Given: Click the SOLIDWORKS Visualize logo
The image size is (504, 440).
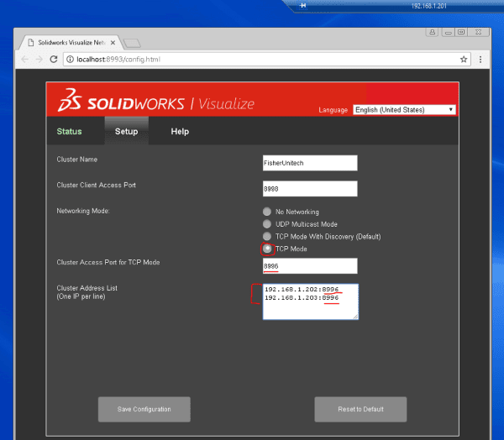Looking at the screenshot, I should pyautogui.click(x=156, y=101).
